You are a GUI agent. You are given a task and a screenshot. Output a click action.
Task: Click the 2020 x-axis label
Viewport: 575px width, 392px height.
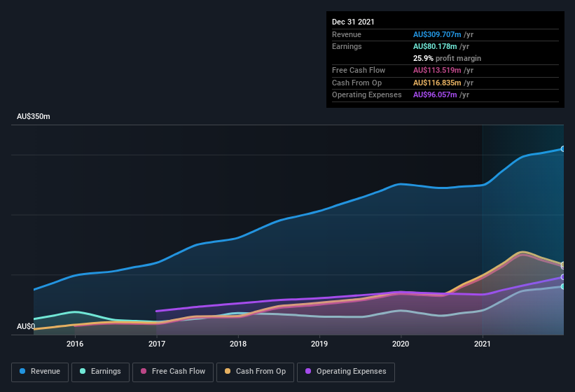[x=401, y=344]
